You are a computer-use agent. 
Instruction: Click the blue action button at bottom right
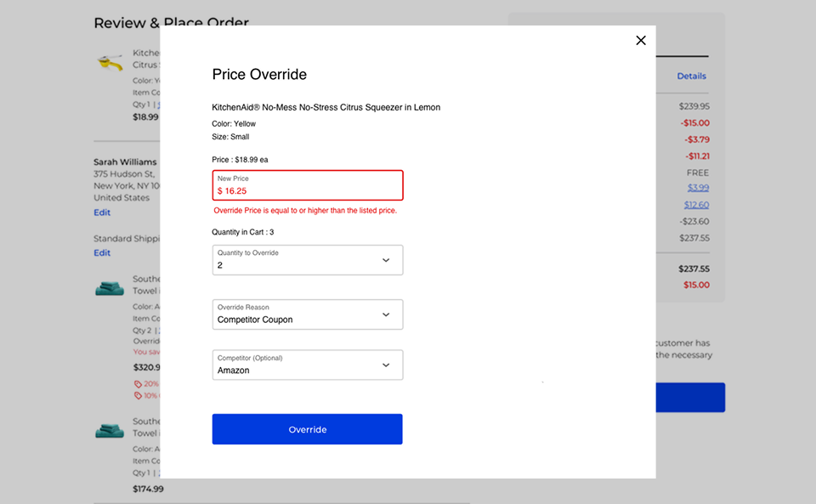pyautogui.click(x=690, y=397)
